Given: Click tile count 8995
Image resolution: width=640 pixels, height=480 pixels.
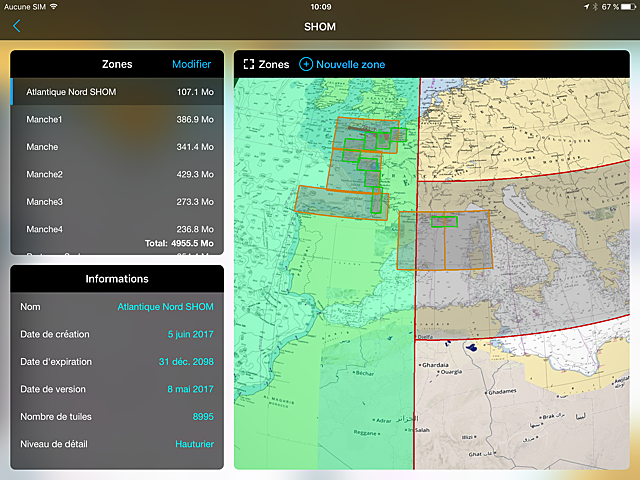Looking at the screenshot, I should tap(203, 416).
